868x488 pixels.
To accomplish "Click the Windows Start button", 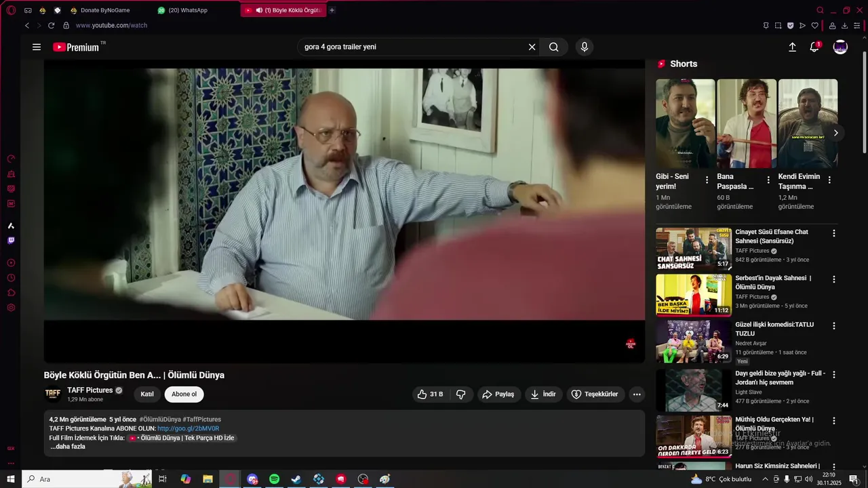I will 11,479.
